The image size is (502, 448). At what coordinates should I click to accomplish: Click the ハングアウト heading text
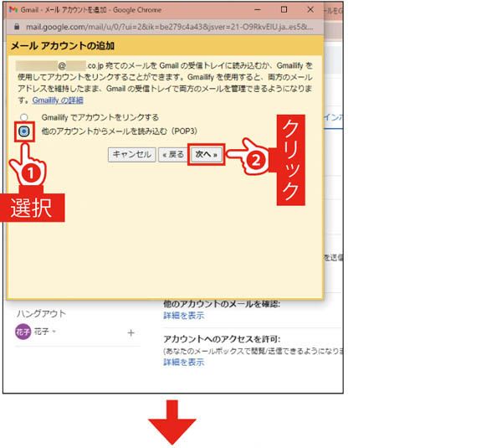coord(41,313)
